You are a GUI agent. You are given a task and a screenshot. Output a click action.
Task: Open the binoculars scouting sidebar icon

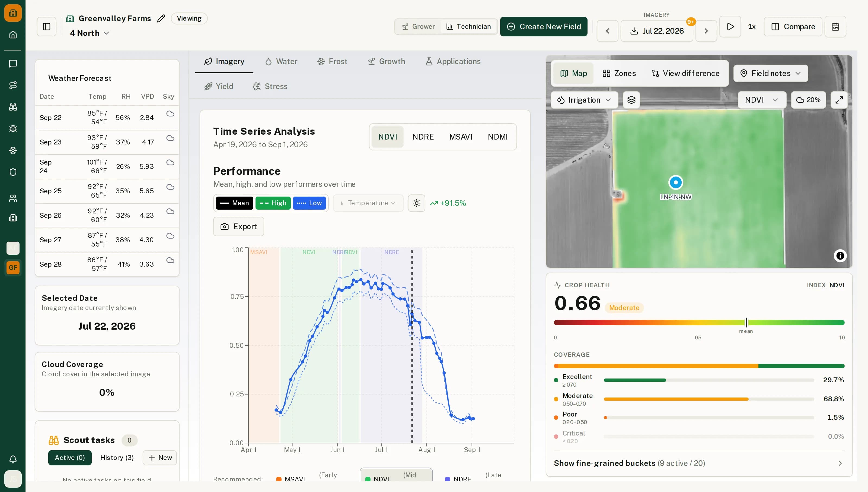tap(13, 107)
